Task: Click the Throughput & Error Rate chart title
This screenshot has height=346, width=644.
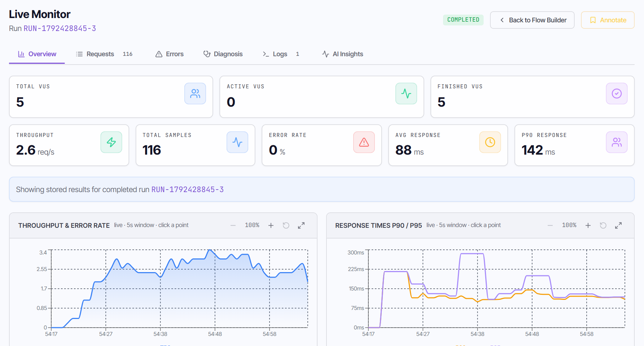Action: (x=64, y=226)
